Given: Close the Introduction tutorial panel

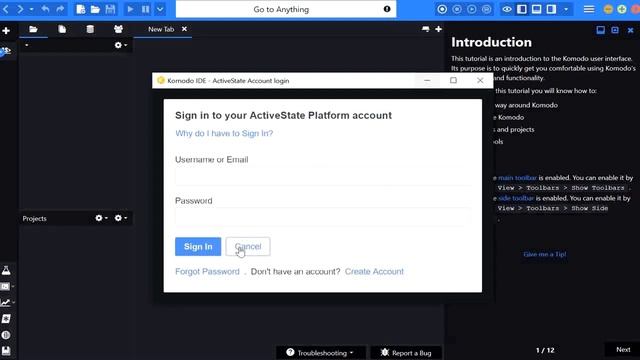Looking at the screenshot, I should (630, 30).
